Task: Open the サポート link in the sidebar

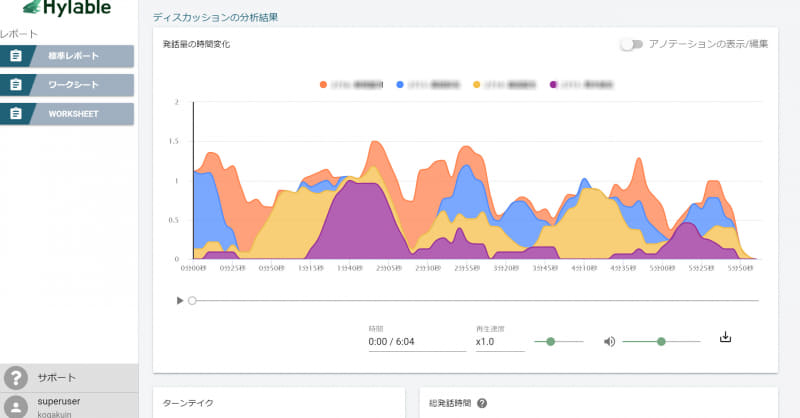Action: [x=56, y=378]
